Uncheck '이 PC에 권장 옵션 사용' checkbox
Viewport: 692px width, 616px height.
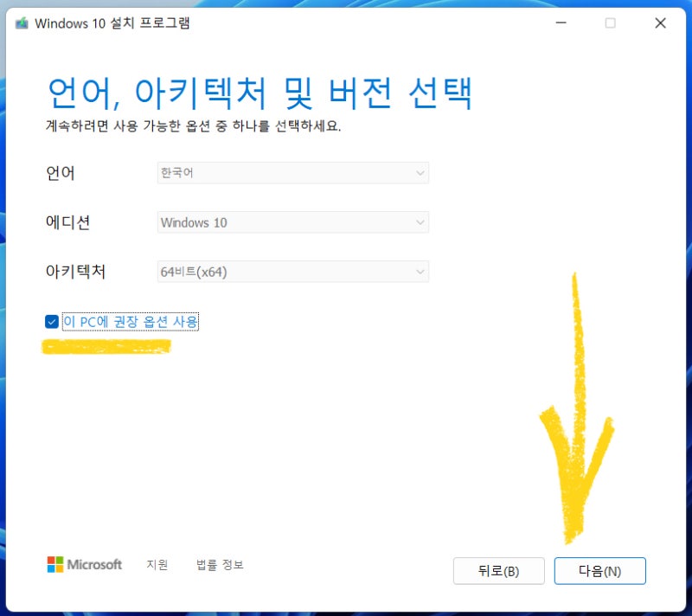click(52, 322)
